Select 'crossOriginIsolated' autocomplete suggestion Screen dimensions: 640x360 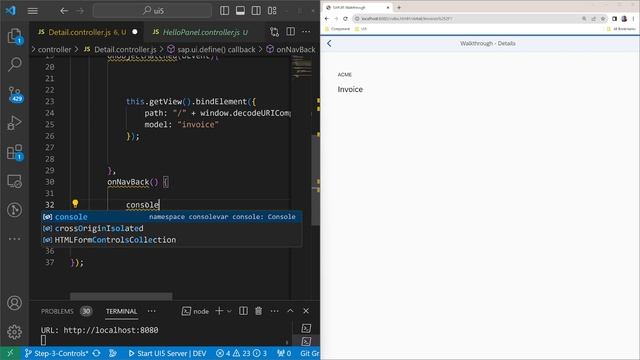(x=171, y=228)
